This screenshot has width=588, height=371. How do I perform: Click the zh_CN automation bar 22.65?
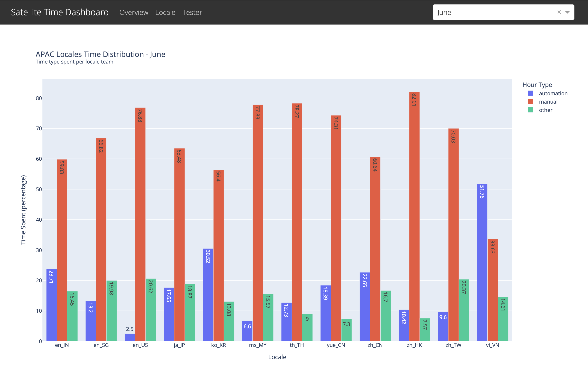coord(365,307)
